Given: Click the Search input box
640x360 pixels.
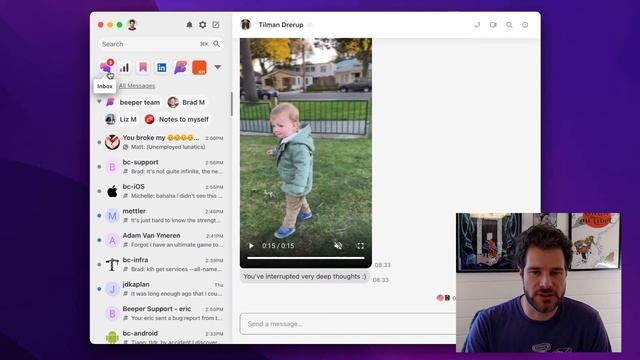Looking at the screenshot, I should (x=160, y=44).
